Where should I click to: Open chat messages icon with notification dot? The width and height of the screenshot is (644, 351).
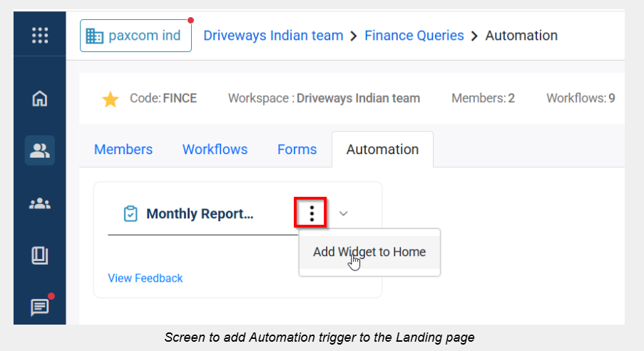[40, 307]
